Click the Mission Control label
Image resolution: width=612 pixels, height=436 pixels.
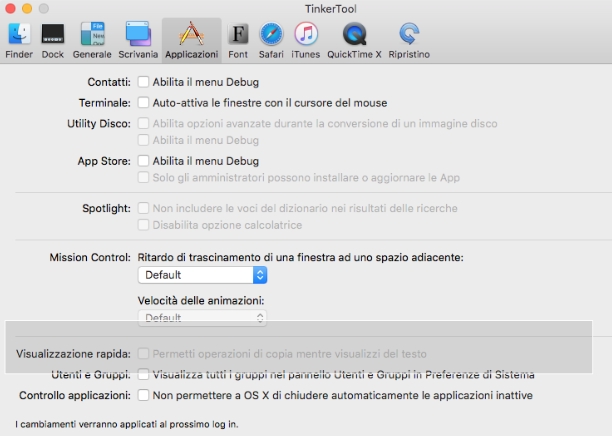(90, 258)
